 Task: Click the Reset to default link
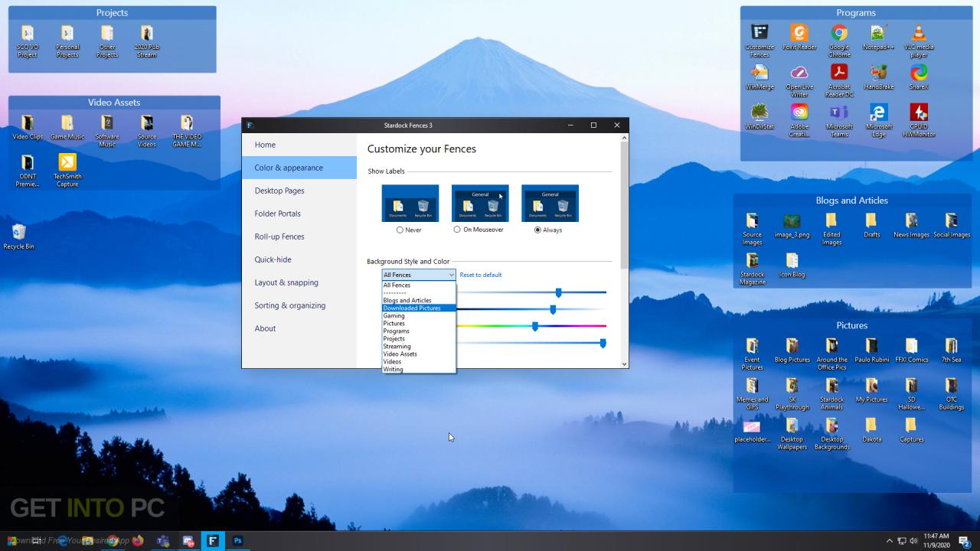(x=481, y=275)
